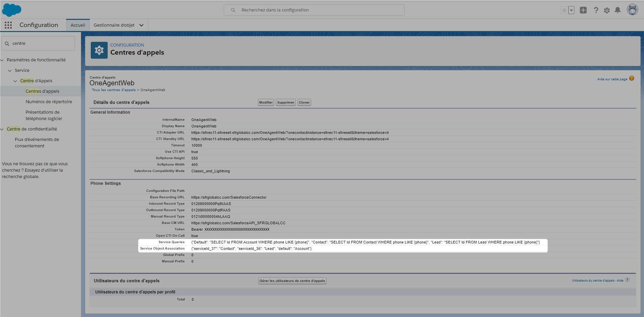Switch to the Accueil tab
This screenshot has width=644, height=317.
pyautogui.click(x=78, y=25)
